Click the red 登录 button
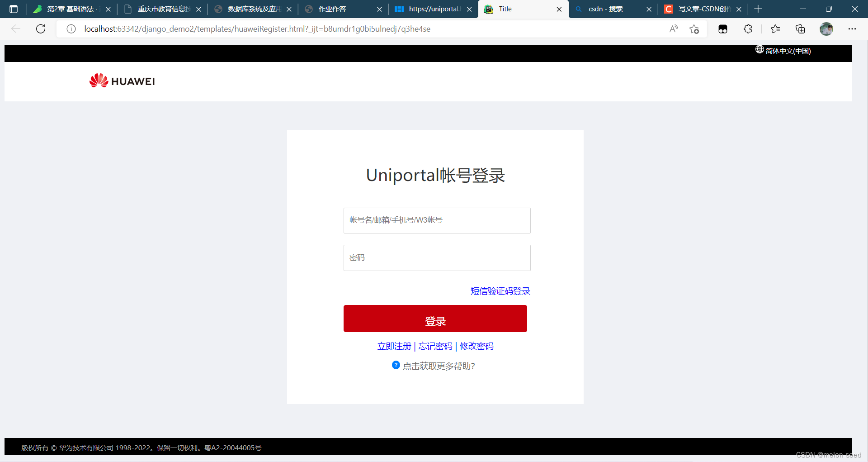Screen dimensions: 868x462 click(435, 319)
